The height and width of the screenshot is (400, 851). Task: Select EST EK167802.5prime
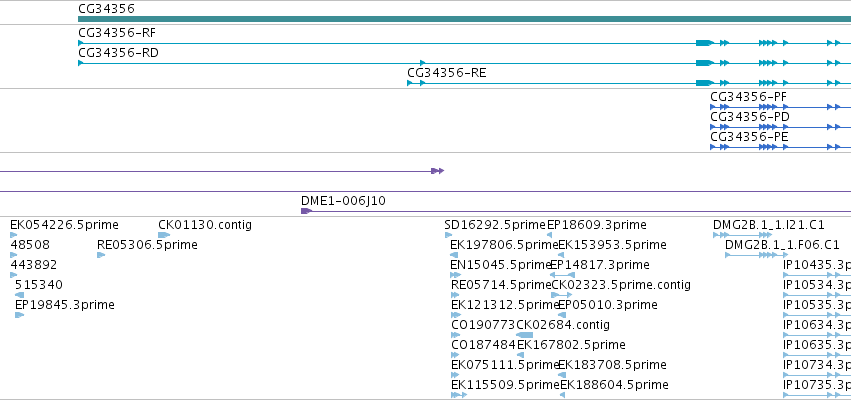tap(571, 345)
